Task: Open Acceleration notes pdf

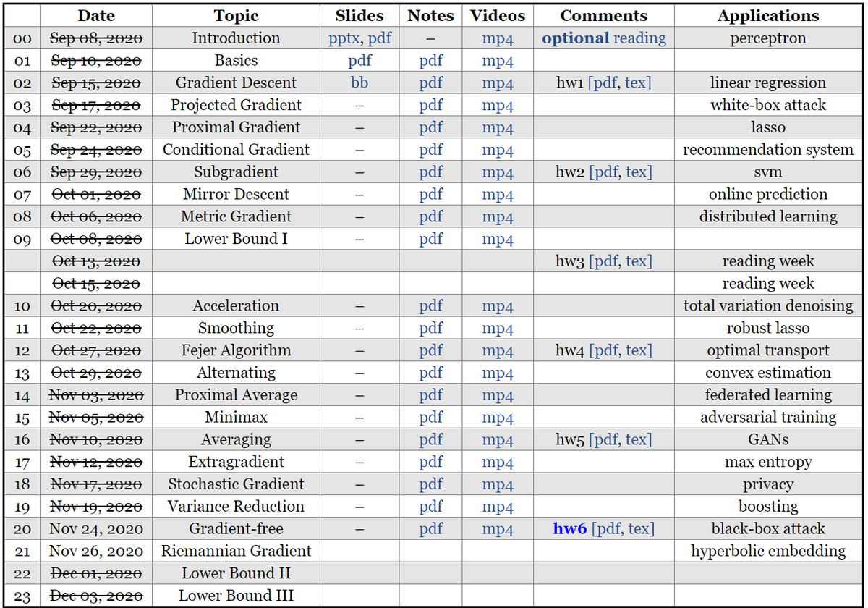Action: point(431,306)
